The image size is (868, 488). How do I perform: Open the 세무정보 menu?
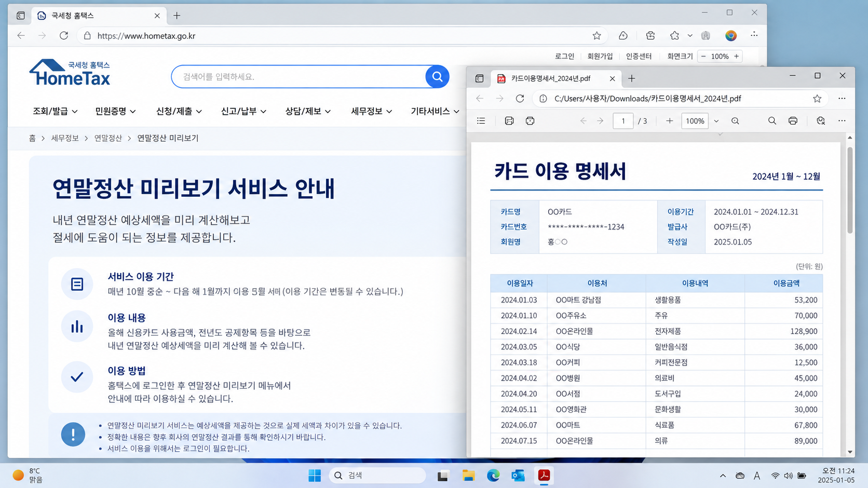372,111
